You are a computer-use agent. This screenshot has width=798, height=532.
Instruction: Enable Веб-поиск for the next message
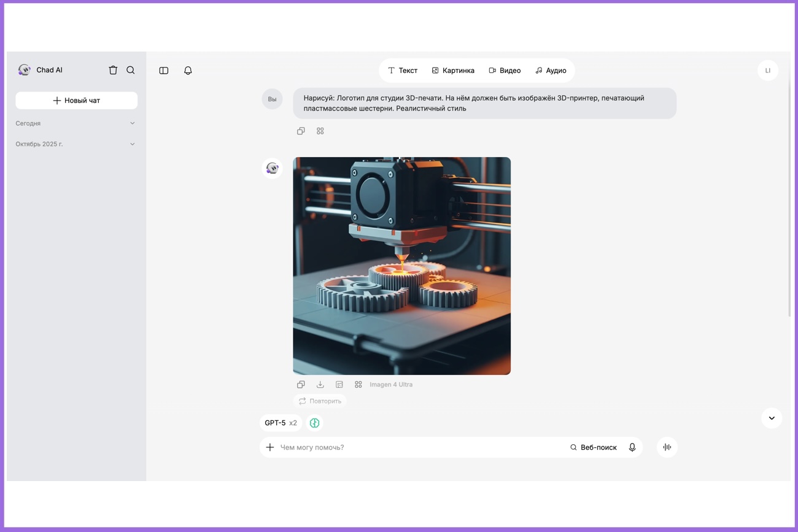coord(594,447)
